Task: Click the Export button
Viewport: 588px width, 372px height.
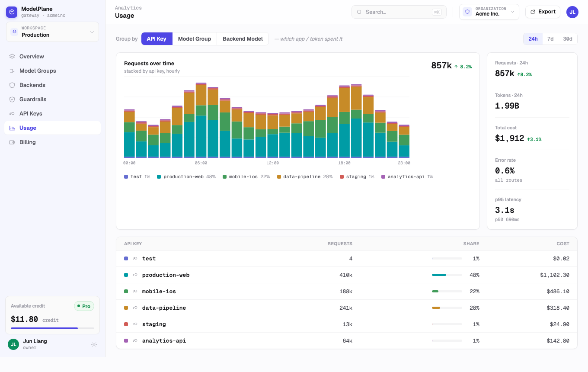Action: (x=543, y=12)
